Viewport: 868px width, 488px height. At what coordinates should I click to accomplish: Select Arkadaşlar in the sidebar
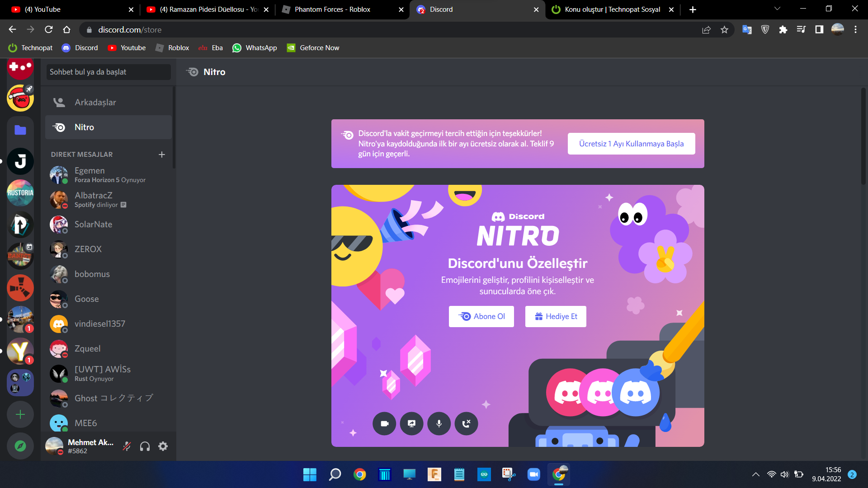(x=95, y=103)
